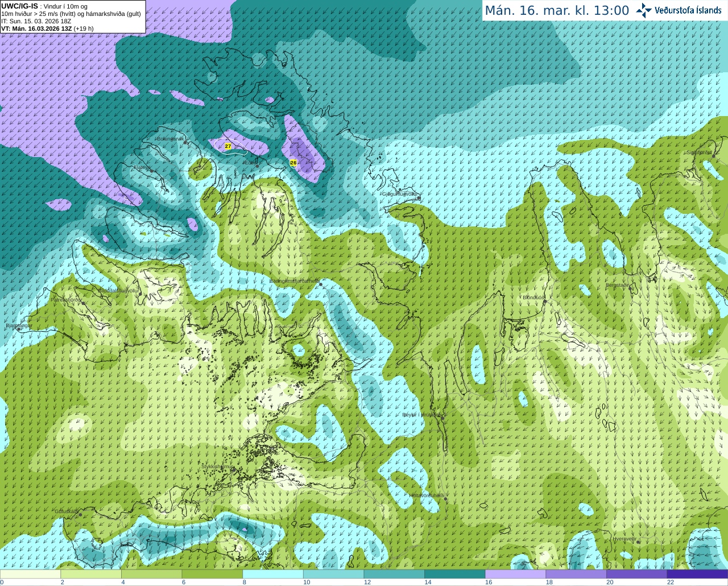Click the 14–16 m/s dark teal legend swatch
Screen dimensions: 728x586
[455, 574]
